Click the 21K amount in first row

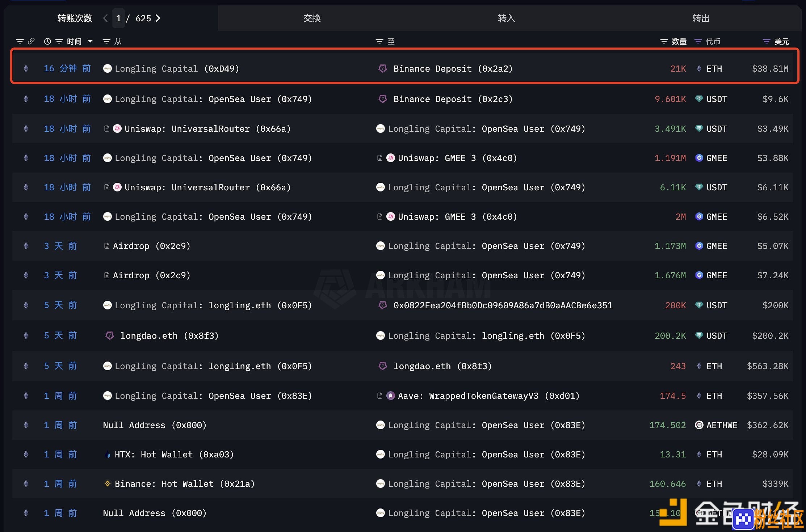tap(678, 68)
